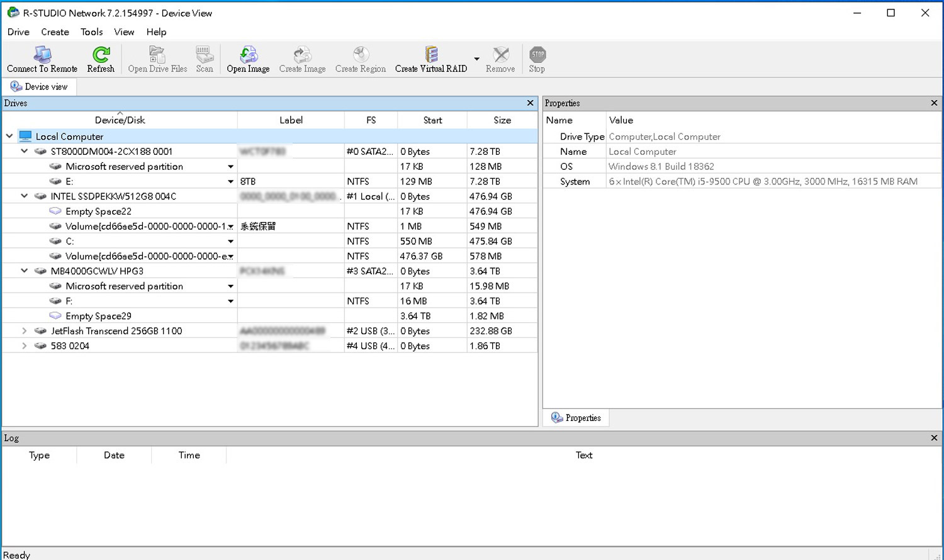The image size is (944, 560).
Task: Select ST8000DM004-2CX188 drive icon
Action: click(x=40, y=151)
